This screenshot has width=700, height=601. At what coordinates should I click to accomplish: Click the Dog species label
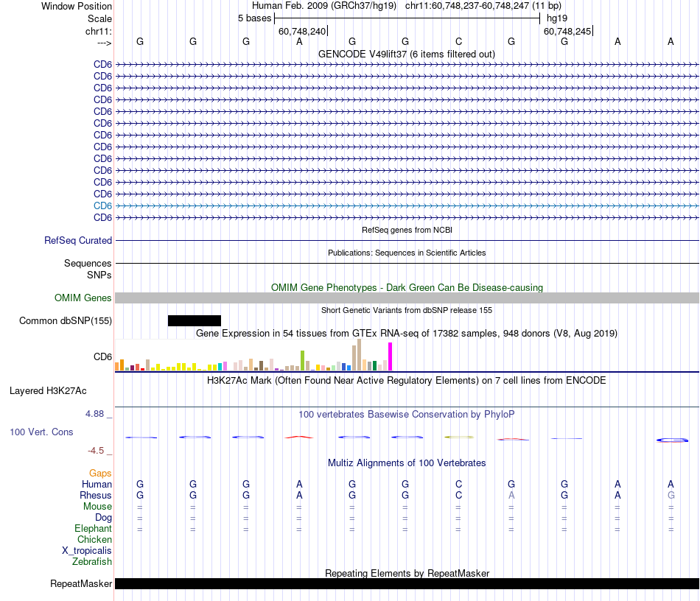[x=104, y=518]
